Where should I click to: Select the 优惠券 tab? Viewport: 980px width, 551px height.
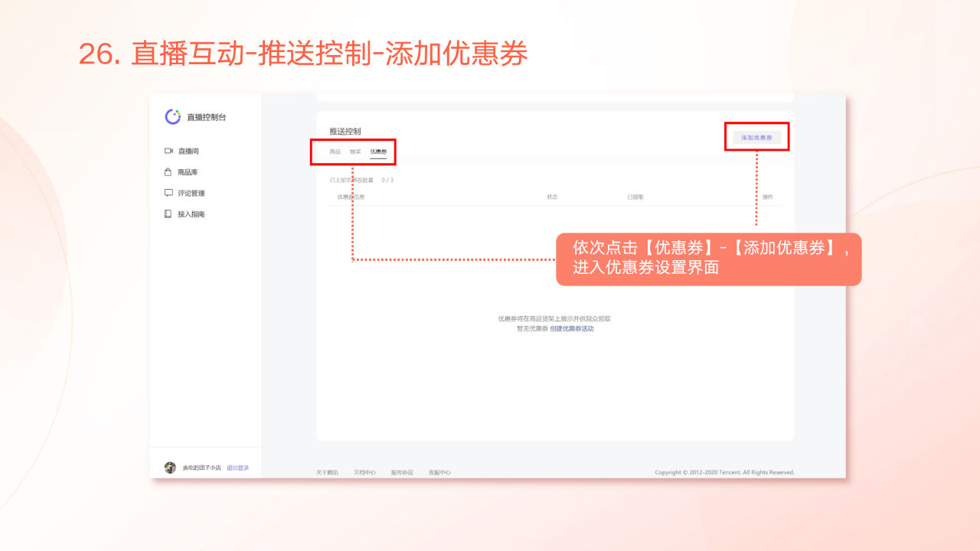378,152
